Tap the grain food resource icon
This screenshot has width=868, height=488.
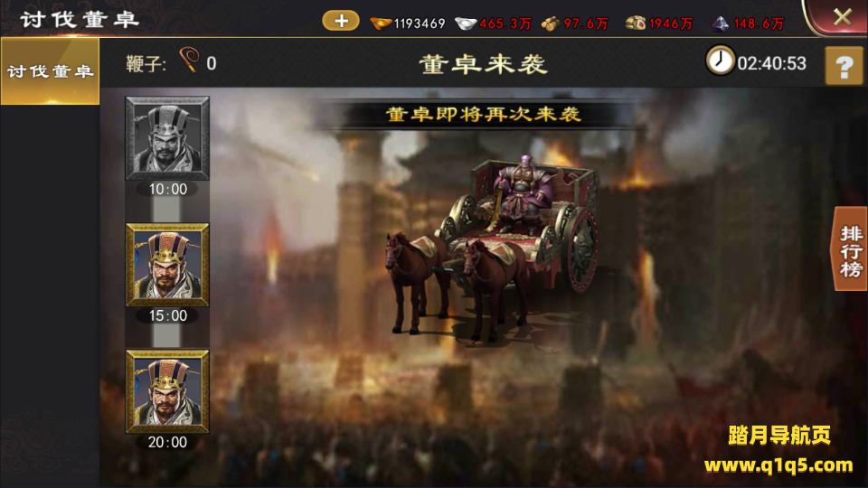[x=551, y=23]
